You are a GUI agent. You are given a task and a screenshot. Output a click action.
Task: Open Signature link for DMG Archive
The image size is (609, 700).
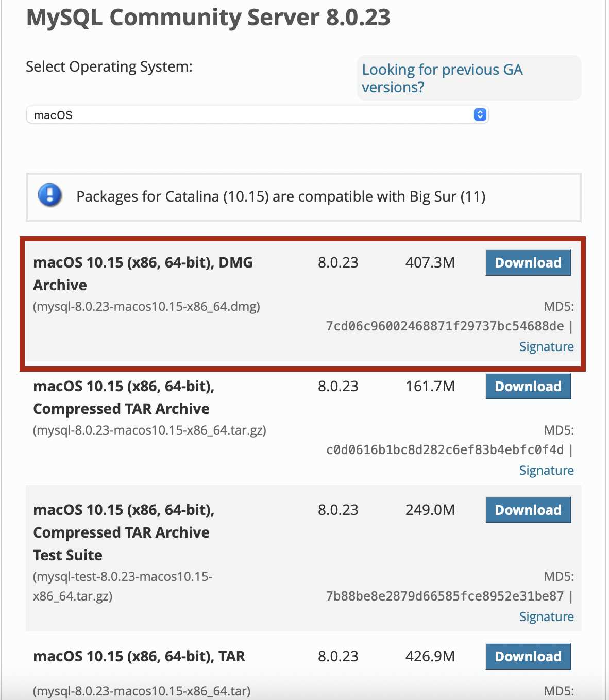pos(546,347)
